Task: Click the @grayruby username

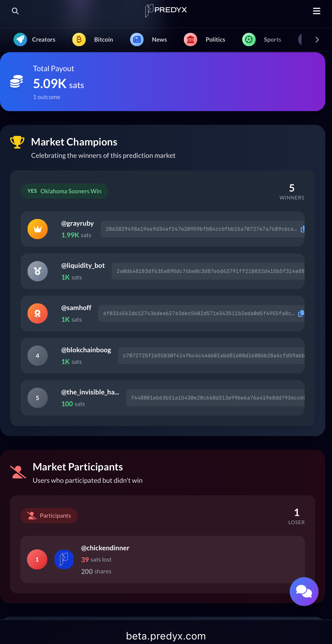Action: (x=77, y=223)
